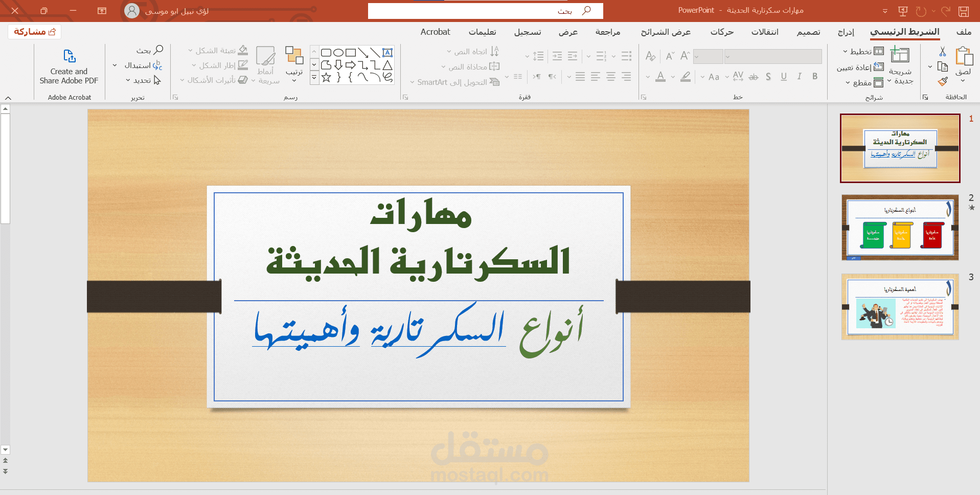This screenshot has width=980, height=495.
Task: Open character spacing AV menu
Action: 738,77
